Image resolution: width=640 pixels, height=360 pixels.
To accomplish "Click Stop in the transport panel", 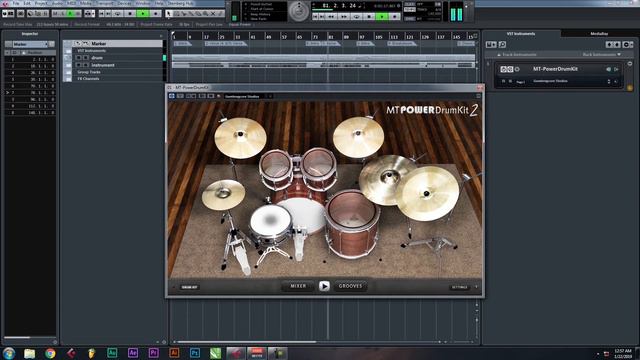I will coord(369,17).
